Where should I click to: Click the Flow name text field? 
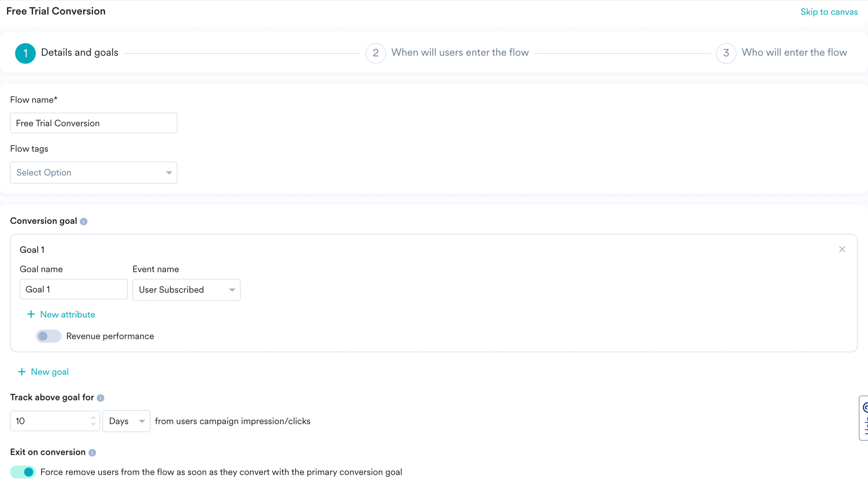point(93,123)
